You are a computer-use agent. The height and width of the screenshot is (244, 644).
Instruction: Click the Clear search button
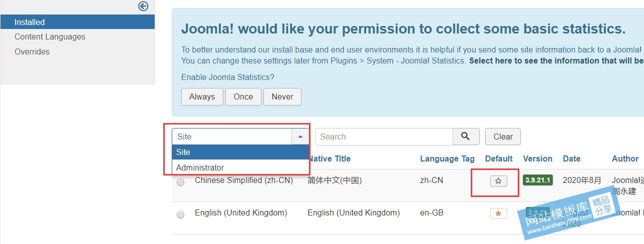[x=503, y=136]
